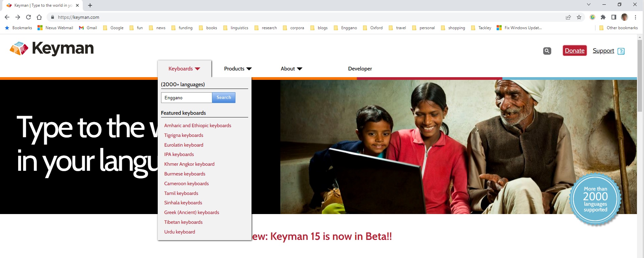Click the Keyman logo
The width and height of the screenshot is (644, 258).
[52, 49]
